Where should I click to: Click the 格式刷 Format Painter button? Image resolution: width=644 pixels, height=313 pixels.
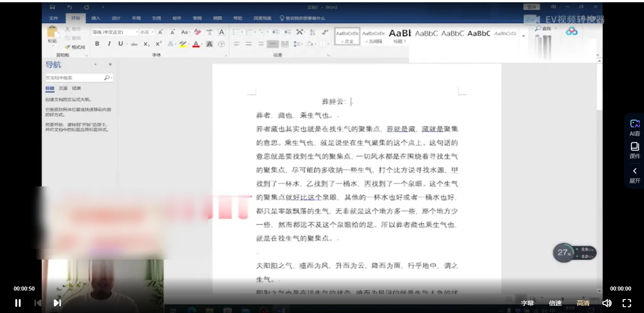tap(75, 47)
